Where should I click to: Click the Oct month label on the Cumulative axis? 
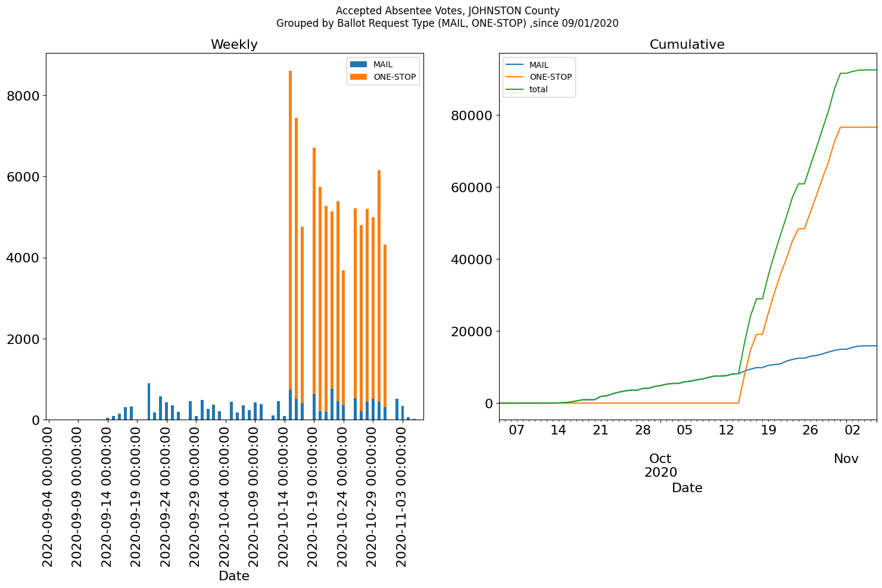tap(660, 459)
